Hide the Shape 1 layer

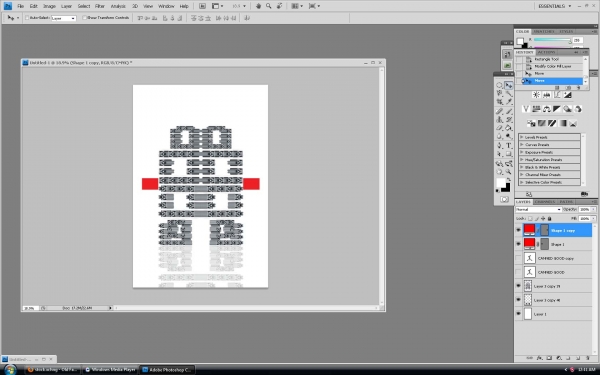tap(518, 244)
